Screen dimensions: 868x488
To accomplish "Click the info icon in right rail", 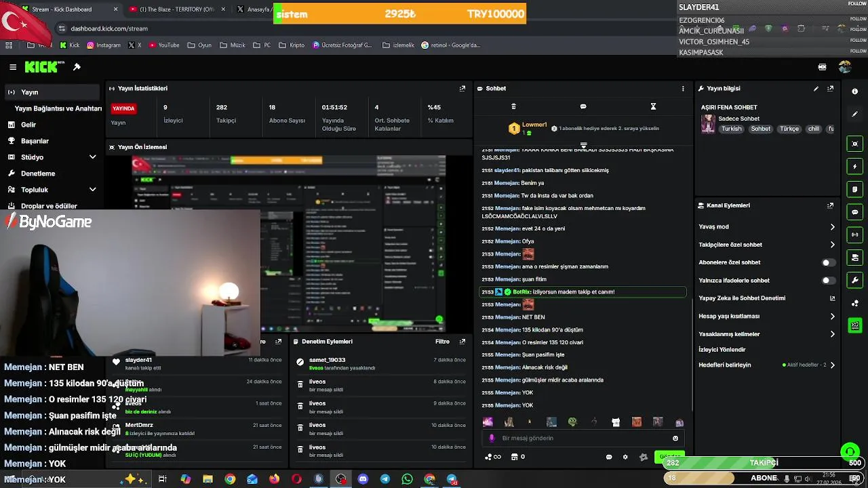I will (854, 91).
